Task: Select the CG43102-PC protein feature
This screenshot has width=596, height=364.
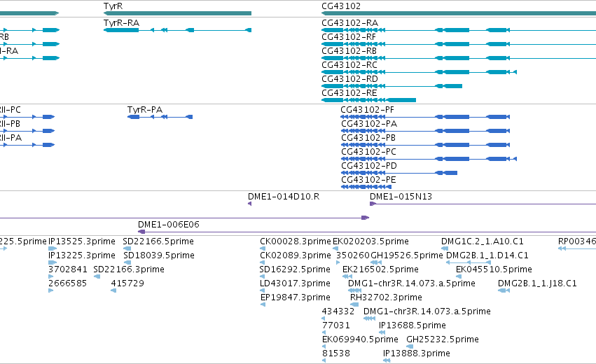Action: pyautogui.click(x=368, y=152)
